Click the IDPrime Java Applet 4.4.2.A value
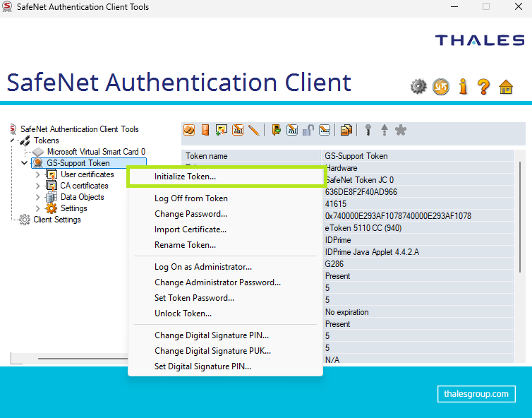Viewport: 532px width, 418px height. click(372, 252)
